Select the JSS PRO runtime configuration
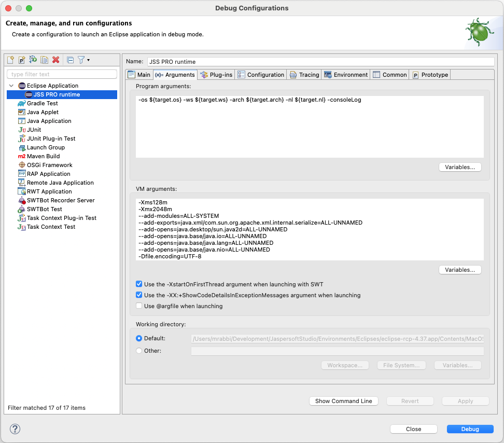 pyautogui.click(x=62, y=94)
